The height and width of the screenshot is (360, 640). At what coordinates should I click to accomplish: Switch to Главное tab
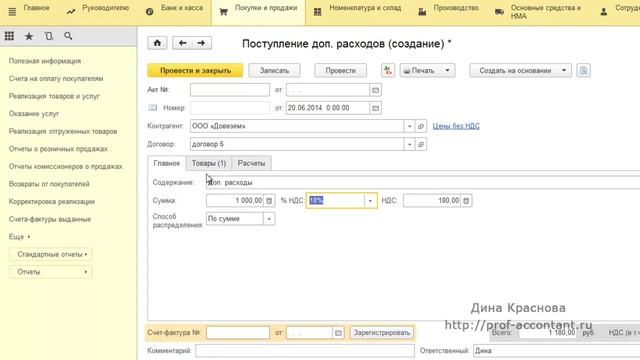[167, 163]
